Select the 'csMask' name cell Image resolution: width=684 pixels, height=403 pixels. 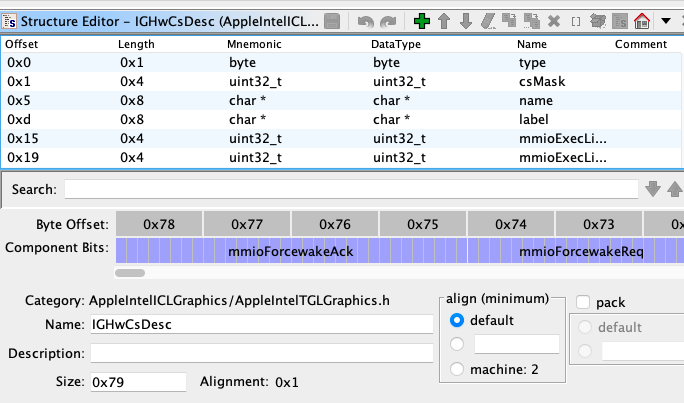pyautogui.click(x=542, y=82)
